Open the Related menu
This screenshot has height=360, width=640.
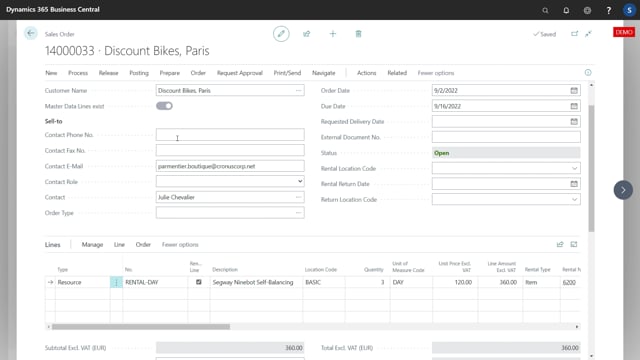tap(397, 73)
